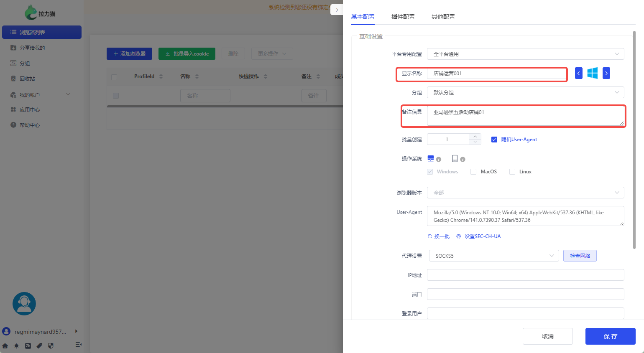Select the mobile device type icon

[x=455, y=158]
